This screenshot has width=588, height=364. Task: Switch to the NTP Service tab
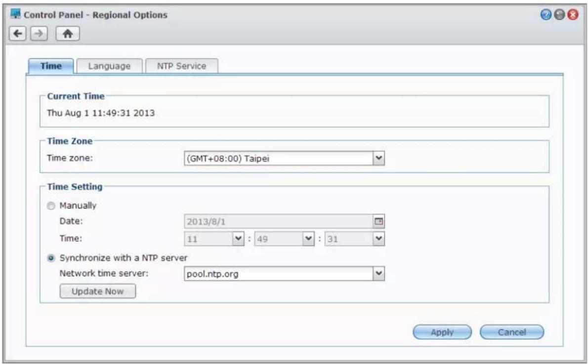181,66
